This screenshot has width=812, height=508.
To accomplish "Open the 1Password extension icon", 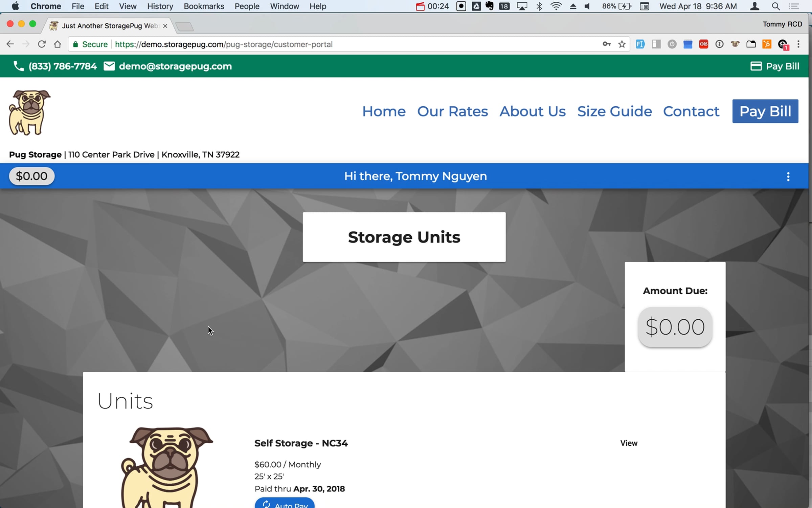I will (719, 44).
